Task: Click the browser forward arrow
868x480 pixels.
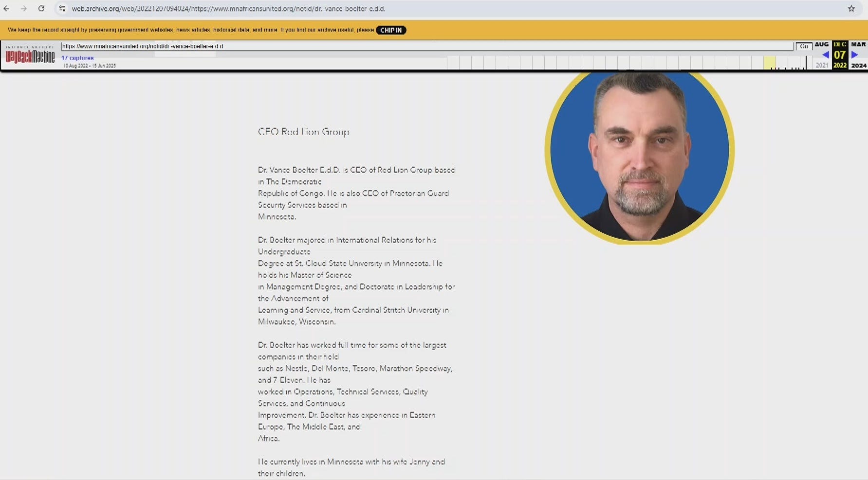Action: [23, 8]
